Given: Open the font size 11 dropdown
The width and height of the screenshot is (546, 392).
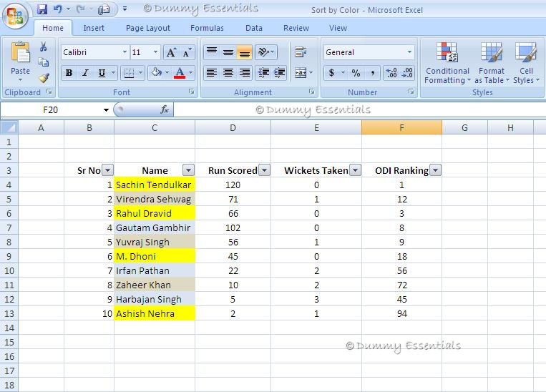Looking at the screenshot, I should [x=155, y=52].
